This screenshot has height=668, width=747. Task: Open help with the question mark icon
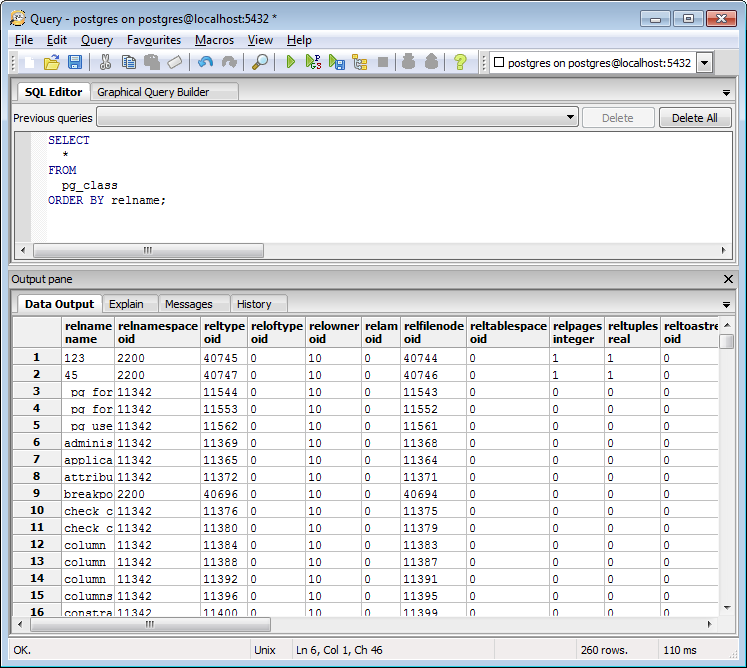coord(460,62)
